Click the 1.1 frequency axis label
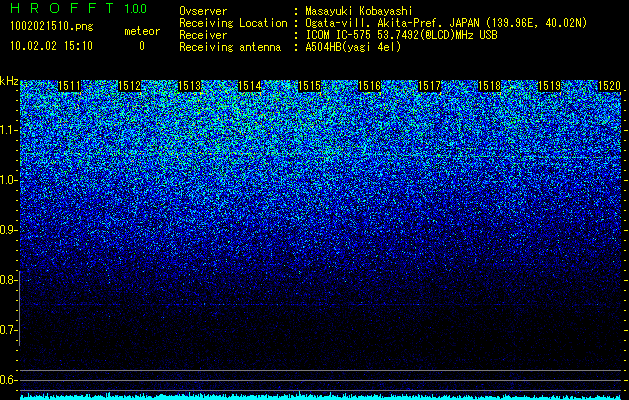629x400 pixels. tap(9, 130)
